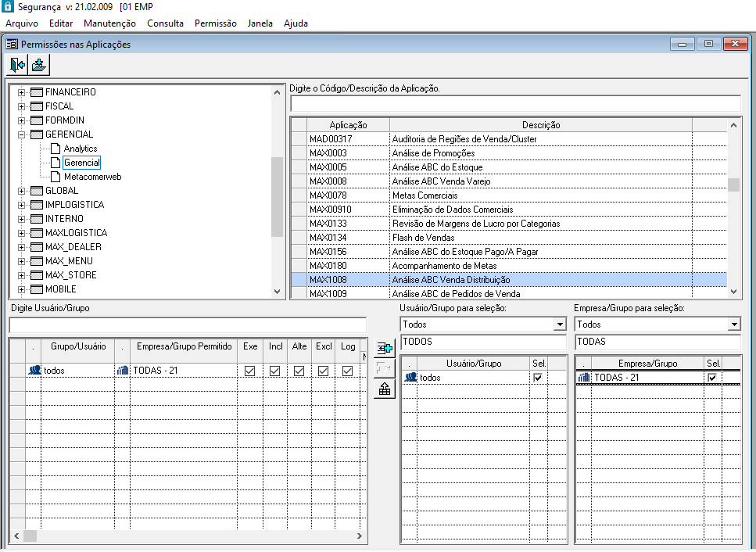The height and width of the screenshot is (552, 756).
Task: Expand the MAXLOGISTICA tree node
Action: 21,233
